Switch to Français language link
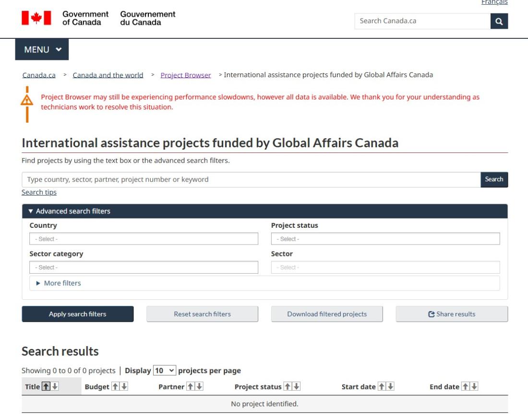This screenshot has height=420, width=528. (494, 2)
